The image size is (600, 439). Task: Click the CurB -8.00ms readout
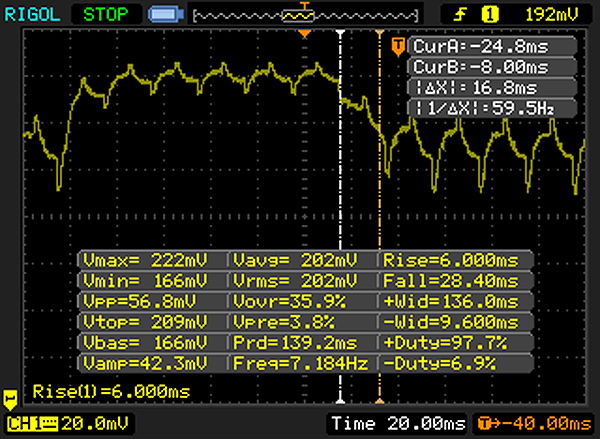(x=492, y=67)
